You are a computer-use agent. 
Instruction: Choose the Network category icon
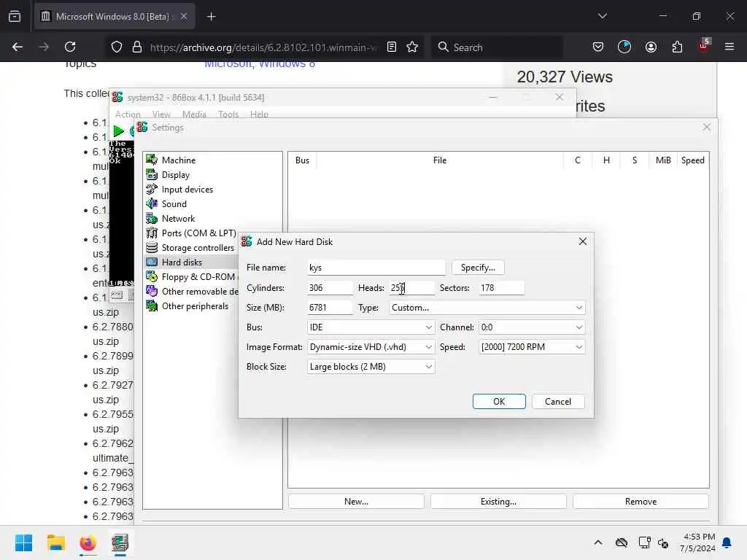click(x=152, y=219)
